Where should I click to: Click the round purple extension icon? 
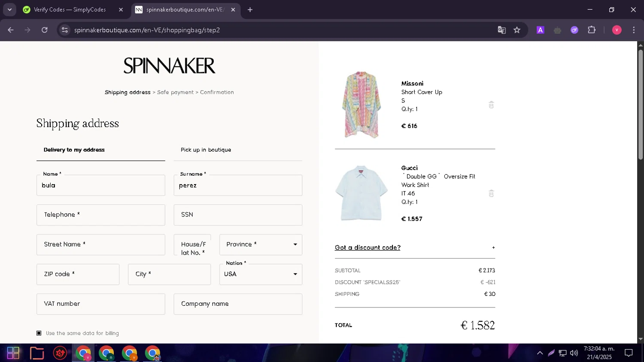point(574,30)
